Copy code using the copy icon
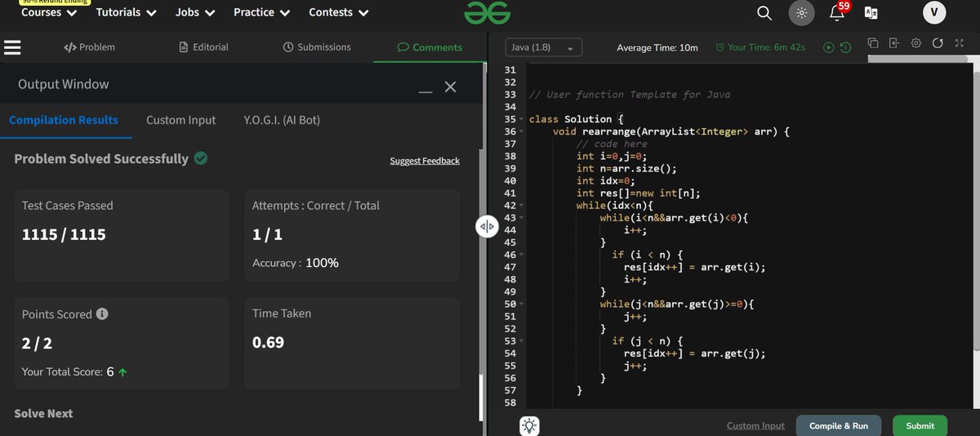This screenshot has height=436, width=980. click(x=872, y=43)
